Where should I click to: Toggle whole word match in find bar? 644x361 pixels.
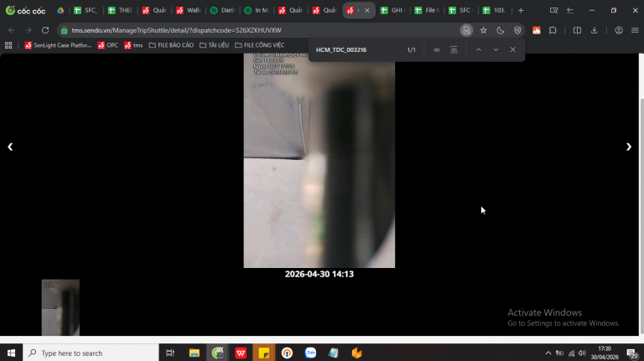pyautogui.click(x=454, y=50)
